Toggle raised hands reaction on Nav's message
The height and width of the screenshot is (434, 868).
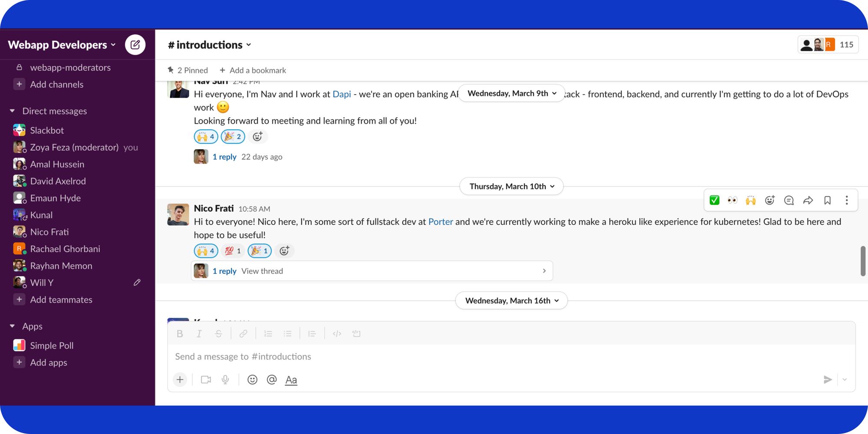[x=206, y=137]
